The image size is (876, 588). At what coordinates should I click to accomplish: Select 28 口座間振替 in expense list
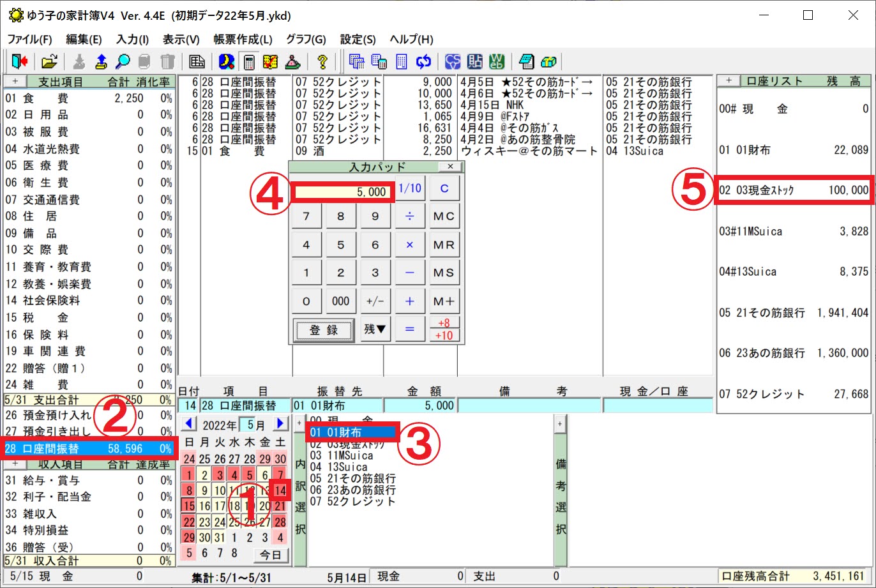[x=88, y=449]
